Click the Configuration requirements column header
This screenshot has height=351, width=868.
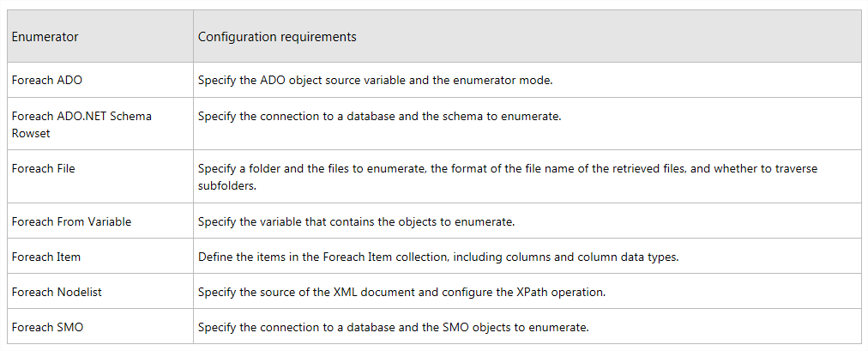277,37
